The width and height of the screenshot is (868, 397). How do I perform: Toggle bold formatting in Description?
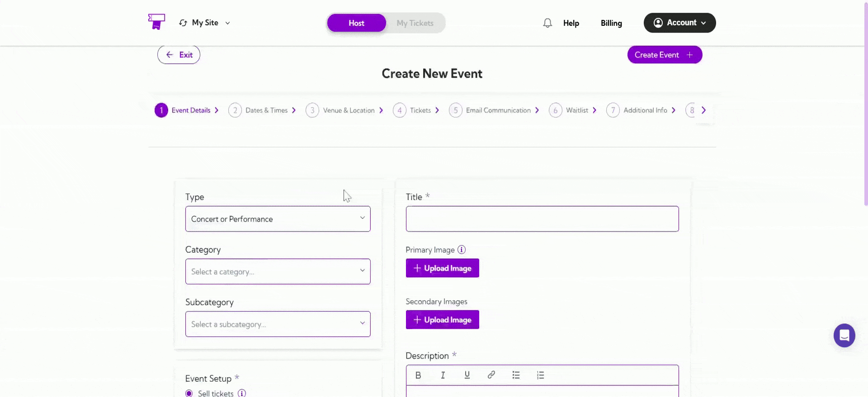tap(418, 375)
